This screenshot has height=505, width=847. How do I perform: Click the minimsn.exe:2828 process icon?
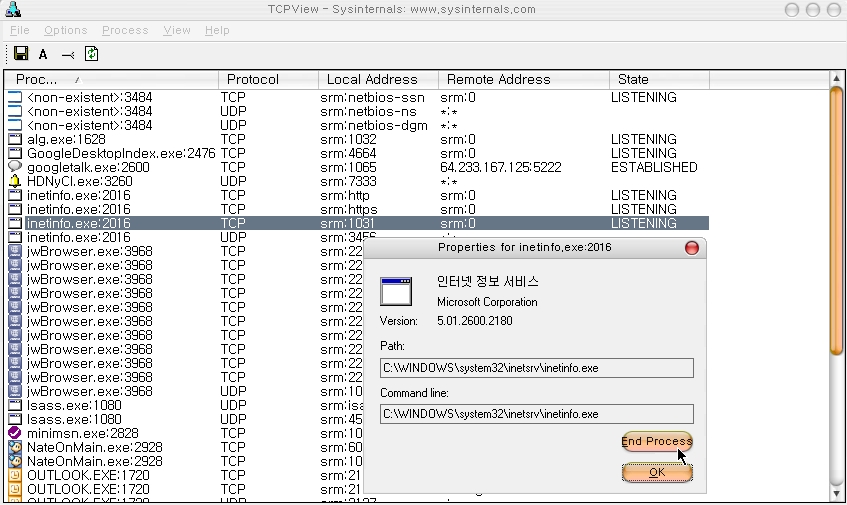pos(15,433)
